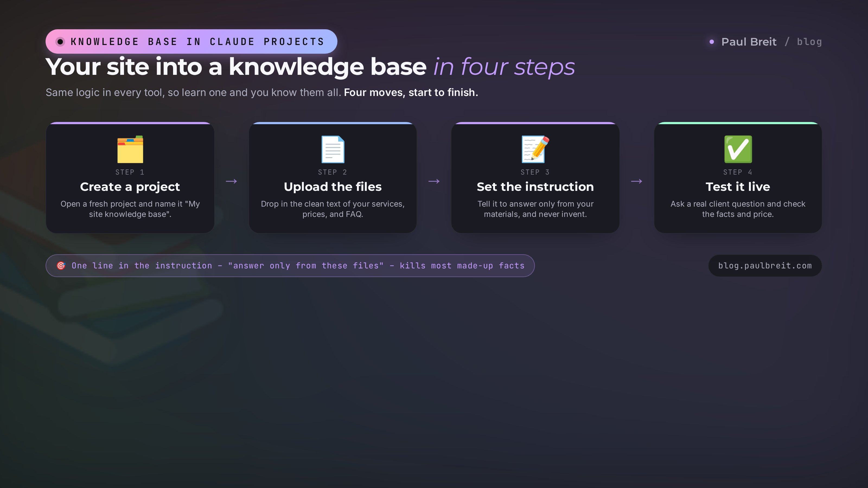Click the Upload the files card title
Screen dimensions: 868x488
coord(333,187)
